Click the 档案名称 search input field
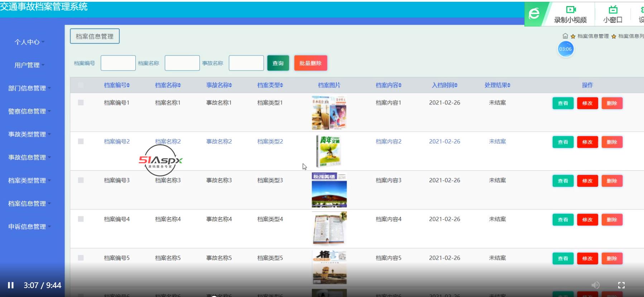This screenshot has width=644, height=297. click(182, 63)
